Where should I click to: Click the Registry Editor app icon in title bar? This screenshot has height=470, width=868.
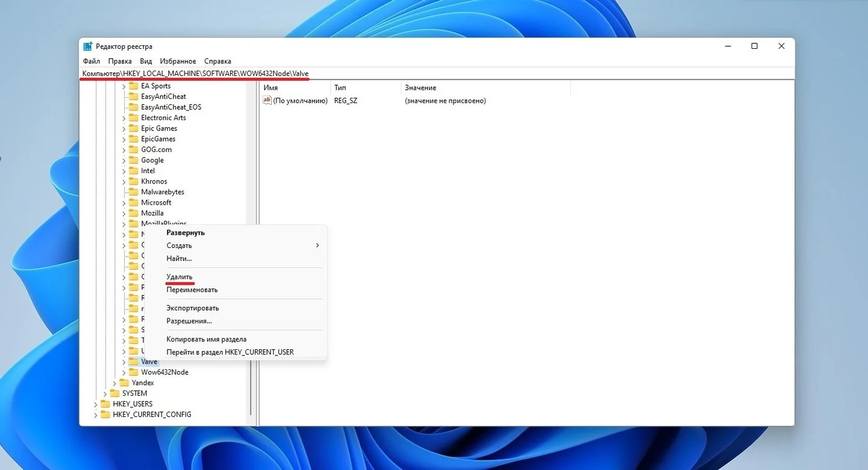coord(88,46)
